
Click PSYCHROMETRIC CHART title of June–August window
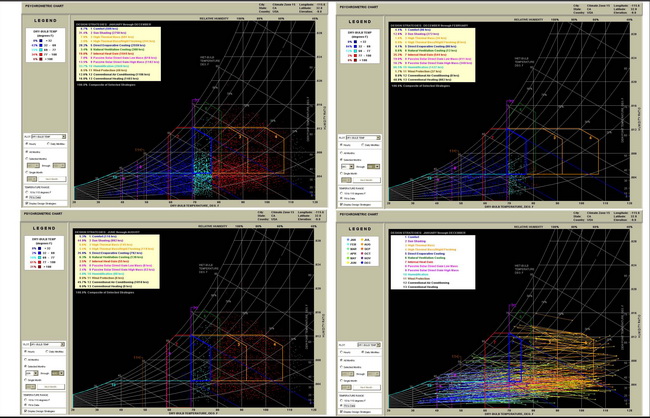(x=43, y=214)
